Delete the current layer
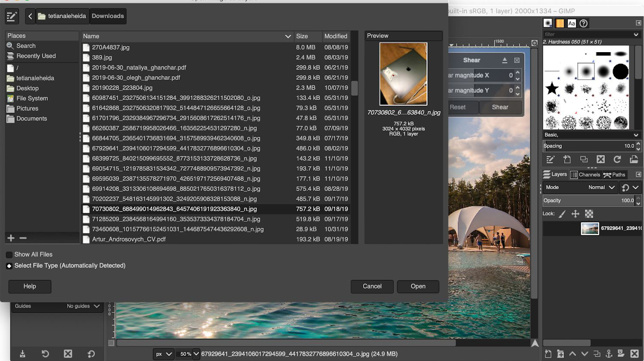Screen dimensions: 644x361 click(x=634, y=354)
